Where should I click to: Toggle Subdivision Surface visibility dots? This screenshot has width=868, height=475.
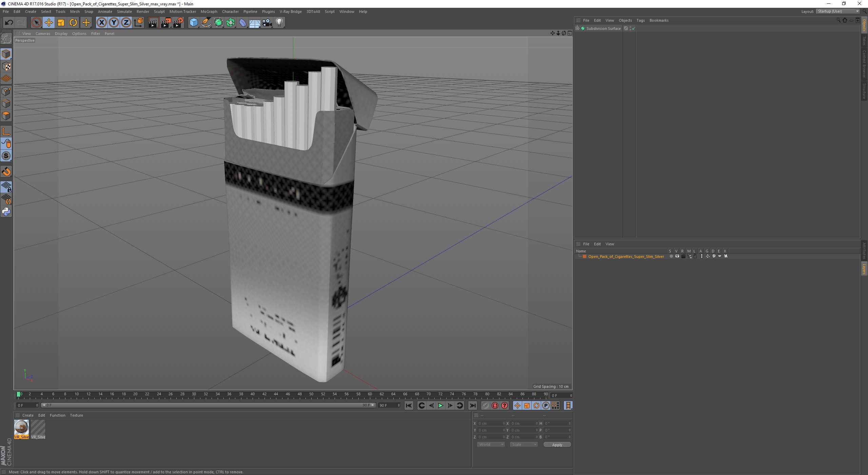pyautogui.click(x=631, y=28)
